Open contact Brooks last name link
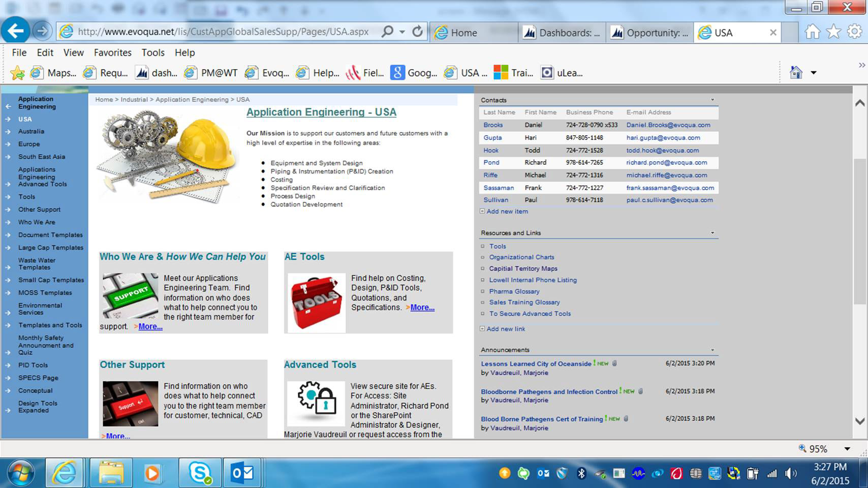 click(493, 125)
